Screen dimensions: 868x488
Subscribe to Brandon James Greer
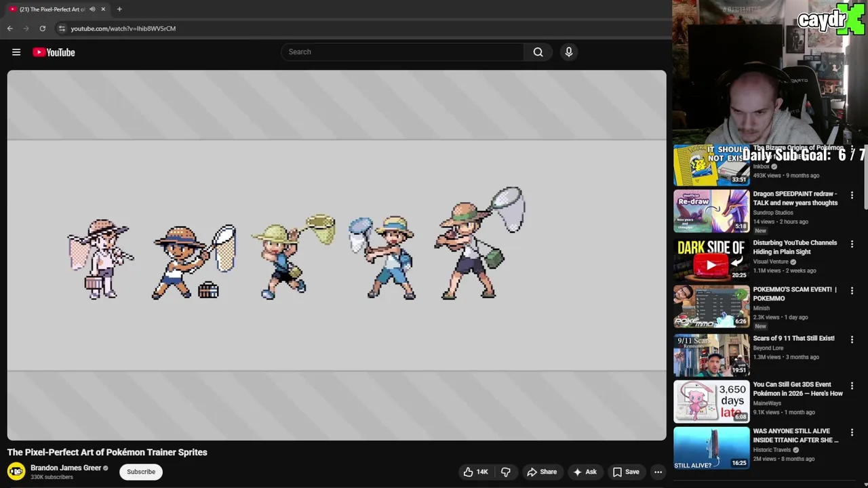click(x=141, y=472)
